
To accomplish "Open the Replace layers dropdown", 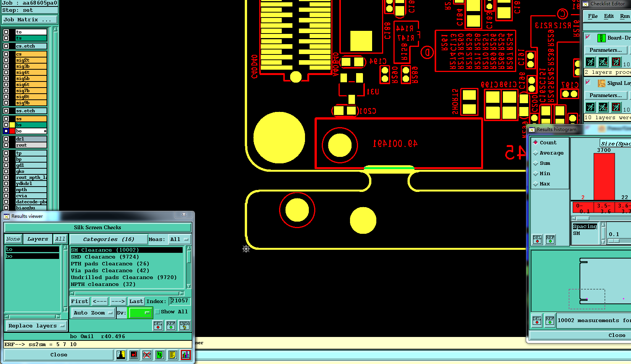I will (36, 326).
